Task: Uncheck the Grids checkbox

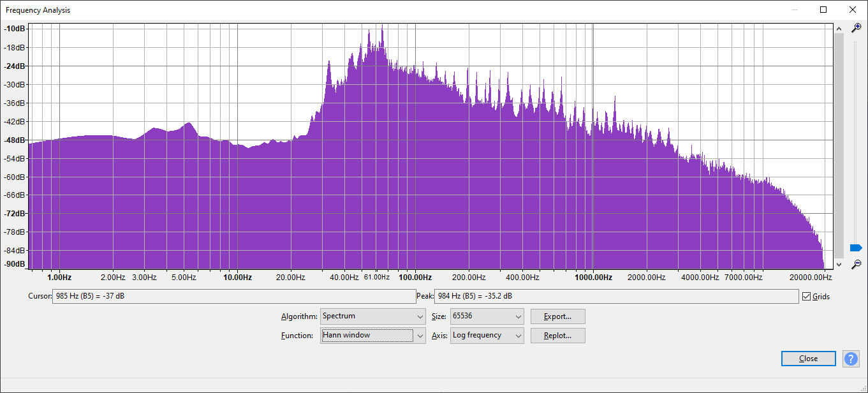Action: coord(807,297)
